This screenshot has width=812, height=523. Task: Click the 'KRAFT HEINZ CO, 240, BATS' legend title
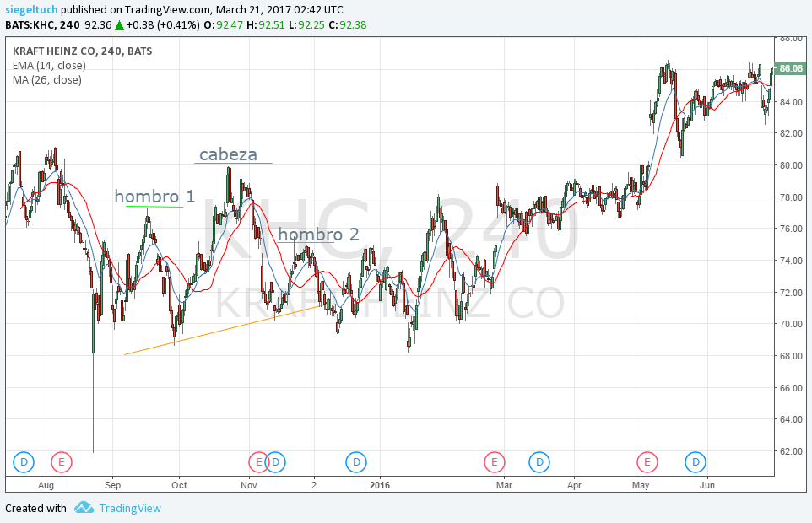point(83,51)
